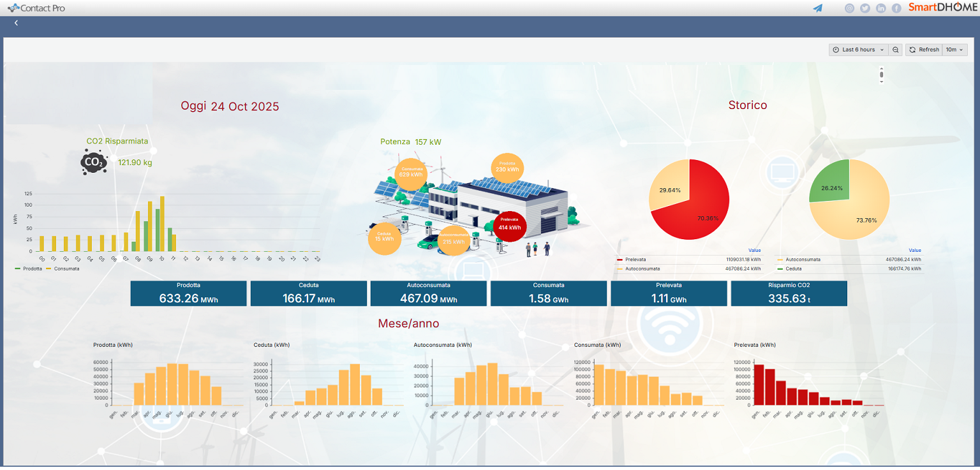Click the LinkedIn icon in the header
980x470 pixels.
(x=880, y=8)
